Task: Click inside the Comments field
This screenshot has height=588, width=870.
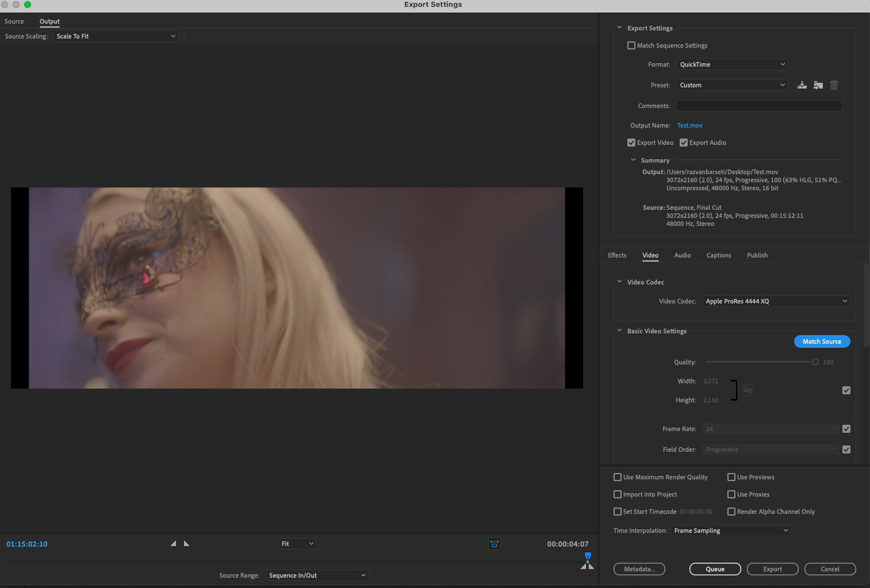Action: [x=758, y=105]
